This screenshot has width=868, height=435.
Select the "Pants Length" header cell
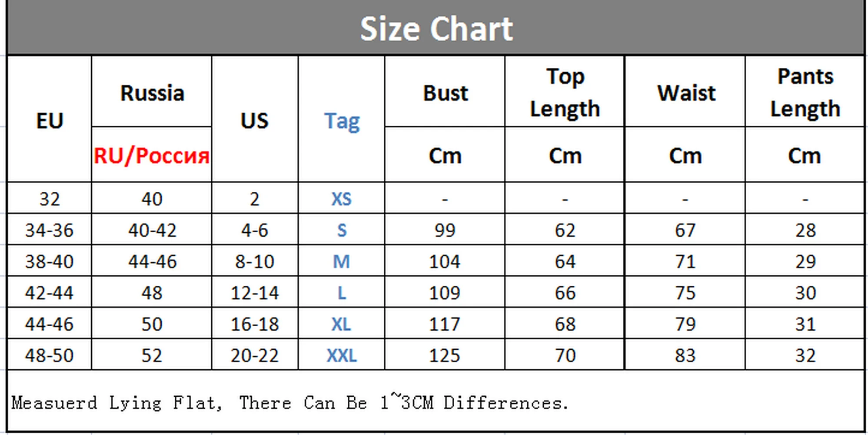point(805,93)
